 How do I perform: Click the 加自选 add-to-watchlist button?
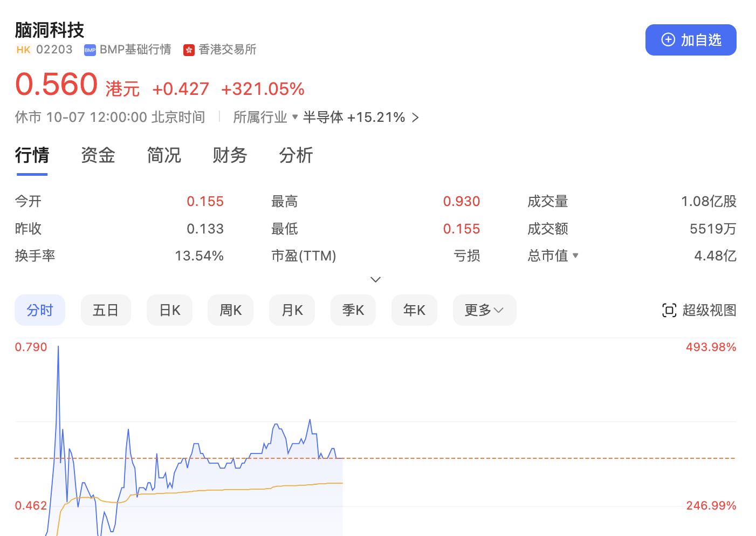coord(691,40)
